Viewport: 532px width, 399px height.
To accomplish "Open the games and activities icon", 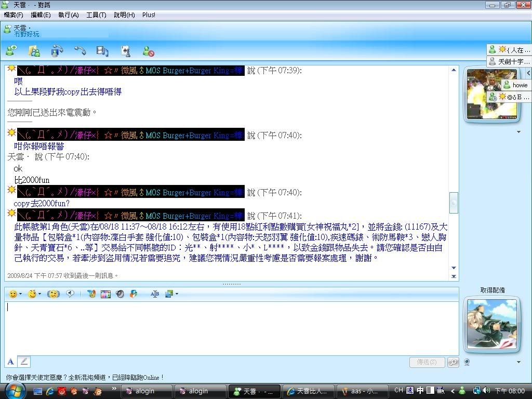I will pos(125,50).
